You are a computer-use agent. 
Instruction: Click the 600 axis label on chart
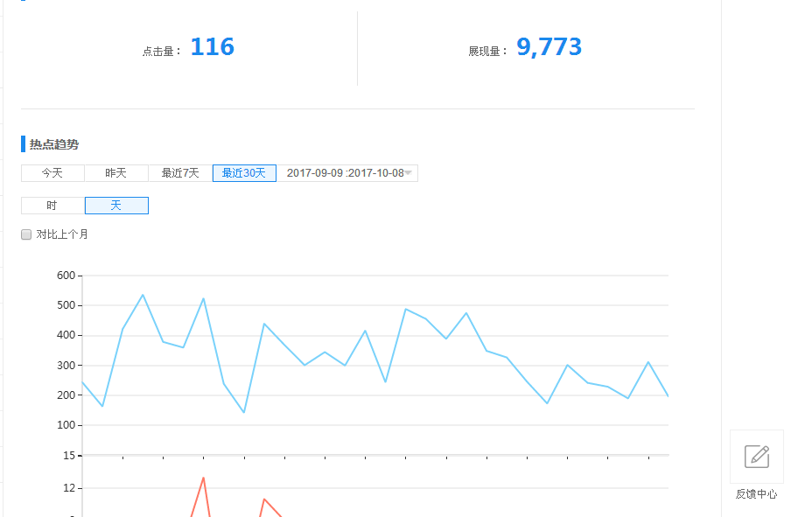66,276
